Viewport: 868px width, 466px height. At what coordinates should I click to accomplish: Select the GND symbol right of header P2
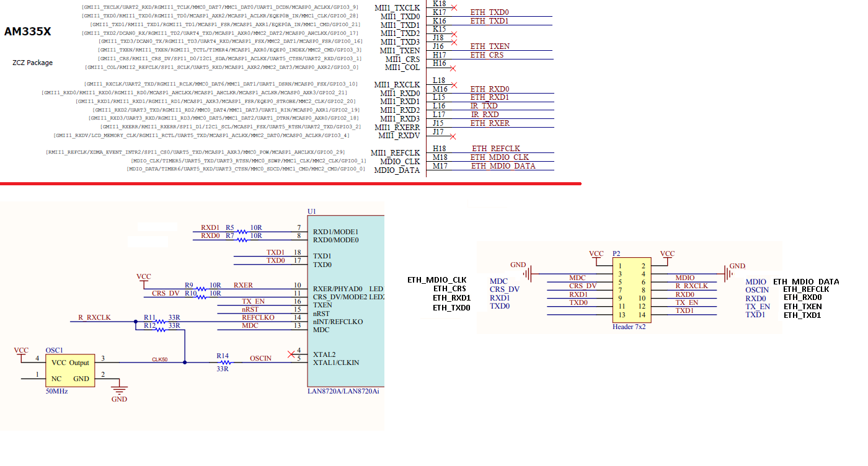733,271
